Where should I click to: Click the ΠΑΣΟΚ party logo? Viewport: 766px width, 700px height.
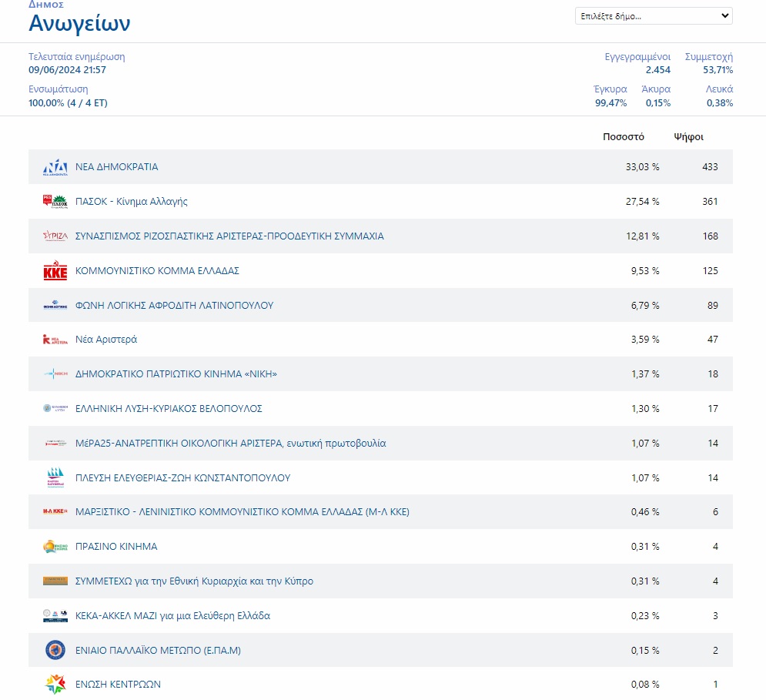coord(55,202)
